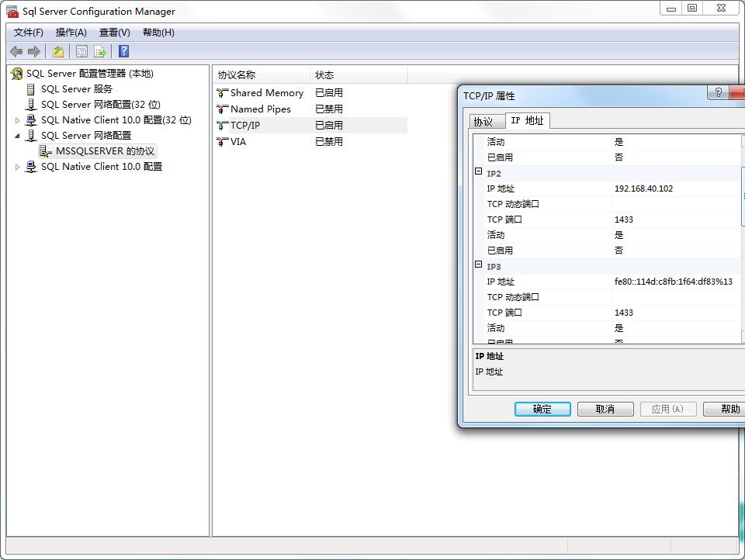Collapse the IP2 section
This screenshot has width=745, height=560.
479,172
